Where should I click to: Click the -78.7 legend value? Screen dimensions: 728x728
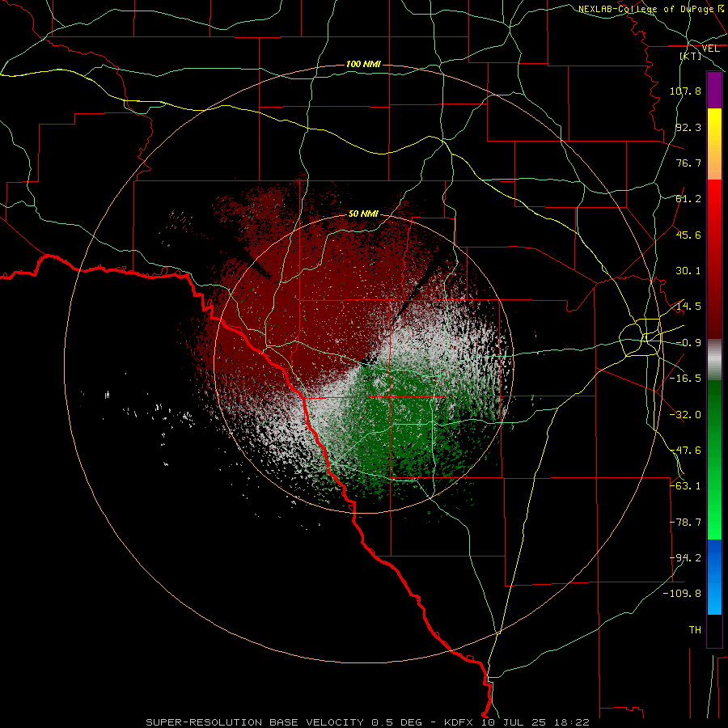pos(685,523)
